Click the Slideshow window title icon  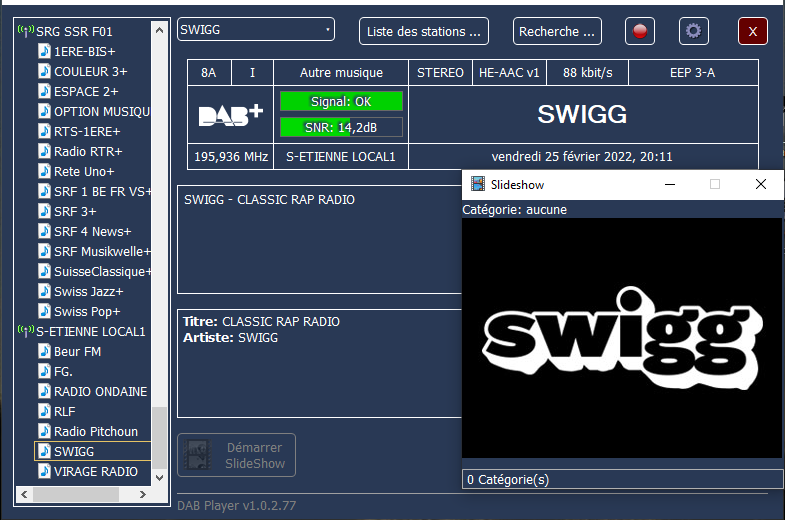[478, 184]
